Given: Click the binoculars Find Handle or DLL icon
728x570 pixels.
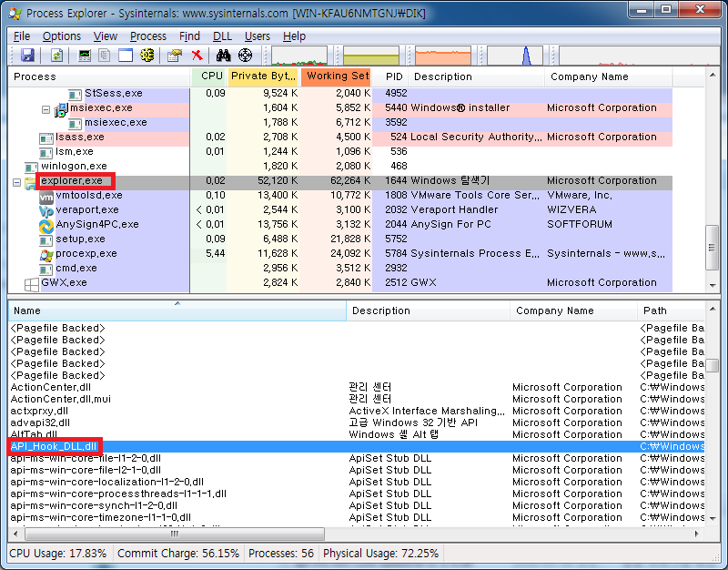Looking at the screenshot, I should pyautogui.click(x=223, y=56).
